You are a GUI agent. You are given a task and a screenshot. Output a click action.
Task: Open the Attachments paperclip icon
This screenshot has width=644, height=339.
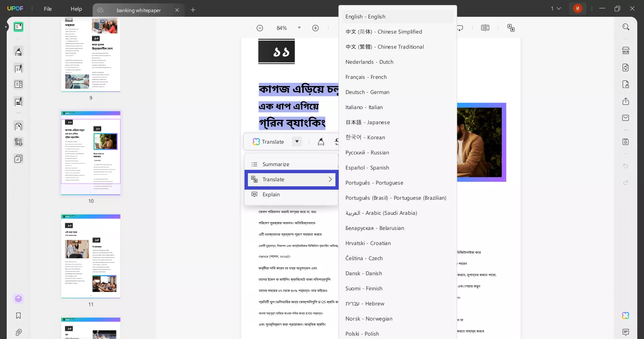pos(18,332)
